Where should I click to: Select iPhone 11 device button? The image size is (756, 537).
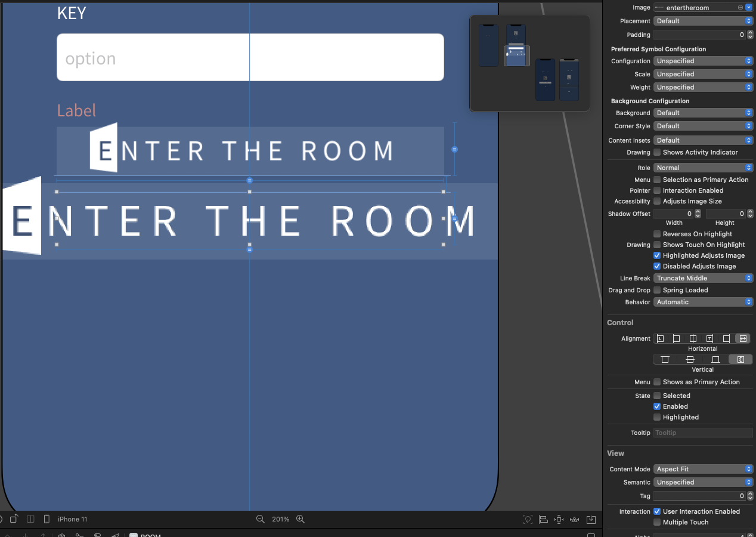coord(66,519)
